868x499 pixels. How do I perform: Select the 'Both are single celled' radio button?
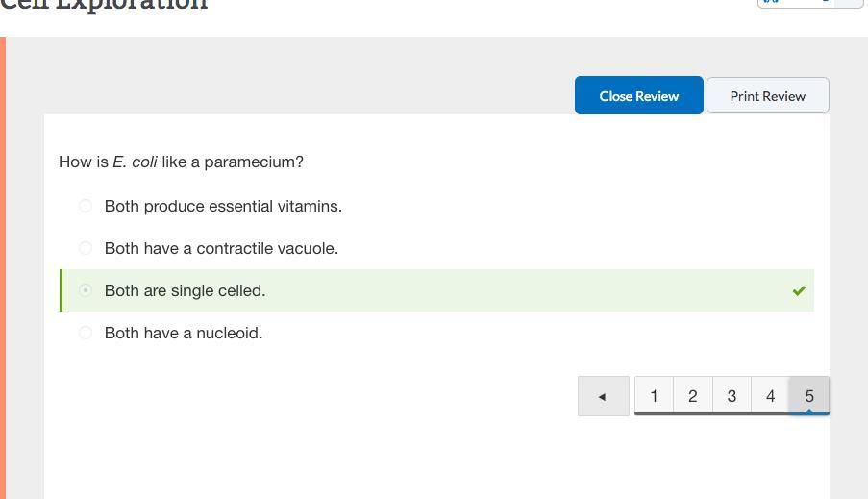click(86, 290)
